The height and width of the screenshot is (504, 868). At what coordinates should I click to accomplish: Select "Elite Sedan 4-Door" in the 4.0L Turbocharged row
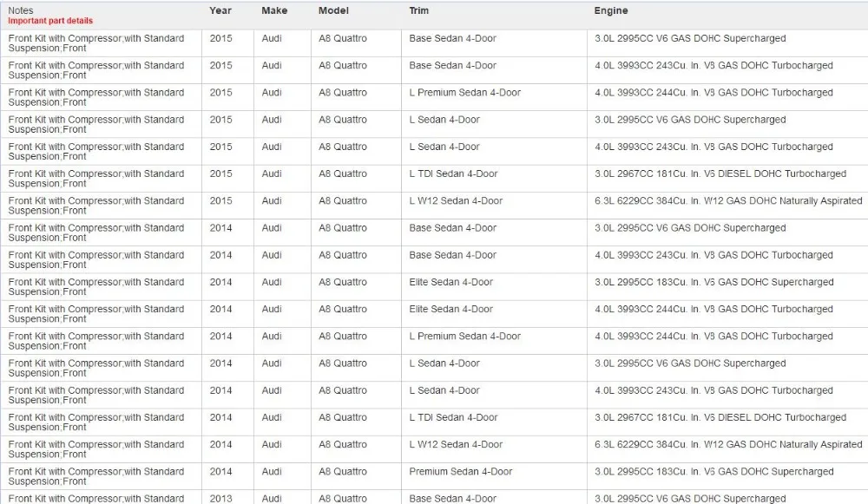[x=451, y=310]
